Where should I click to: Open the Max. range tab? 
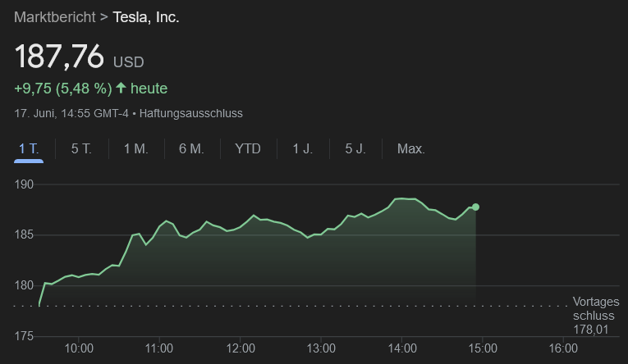pyautogui.click(x=411, y=149)
